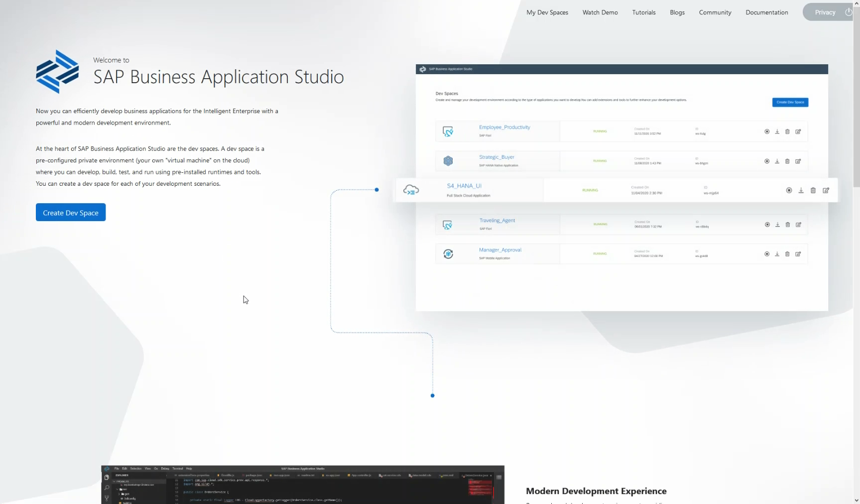Viewport: 860px width, 504px height.
Task: Click the blue Create Dev Space button
Action: click(x=70, y=212)
